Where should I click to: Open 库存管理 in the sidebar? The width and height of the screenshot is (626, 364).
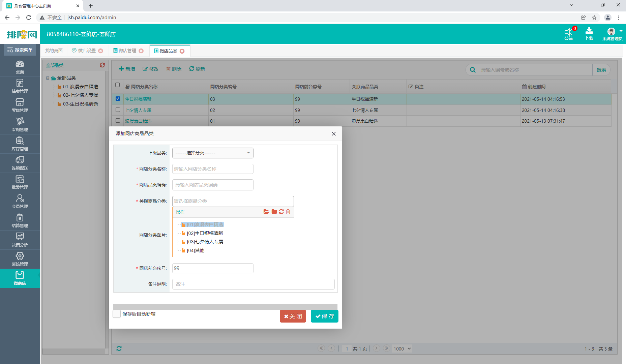[20, 144]
